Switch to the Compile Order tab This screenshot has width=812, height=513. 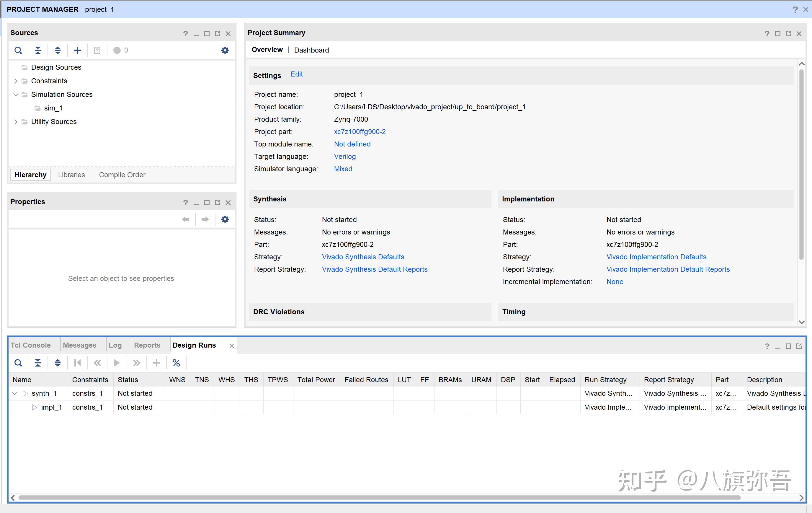pos(122,175)
